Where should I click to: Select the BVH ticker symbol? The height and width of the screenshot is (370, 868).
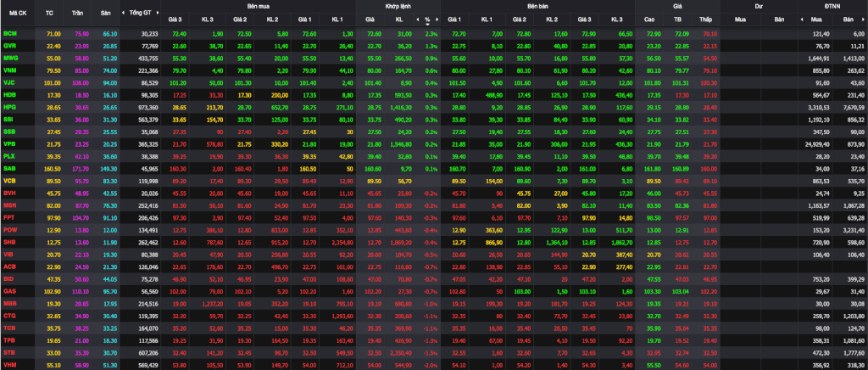pyautogui.click(x=9, y=193)
